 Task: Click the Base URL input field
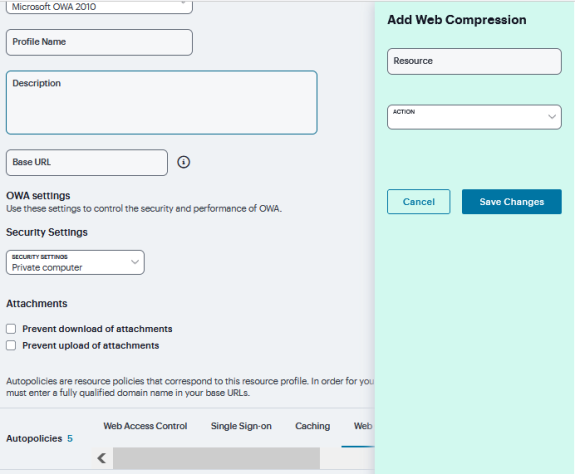(87, 162)
